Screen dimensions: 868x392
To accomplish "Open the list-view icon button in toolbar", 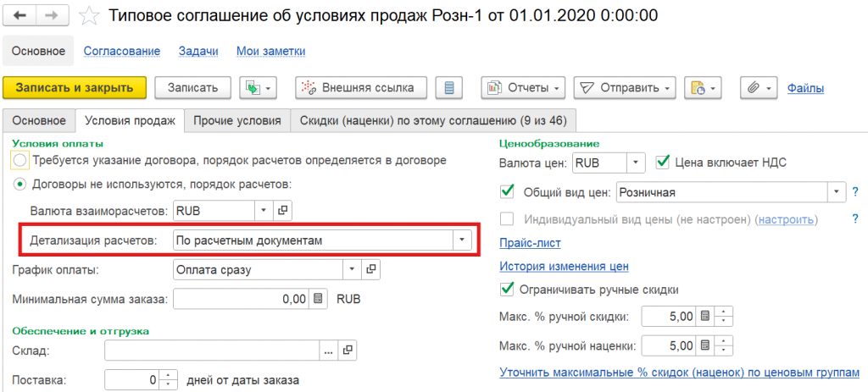I will tap(448, 88).
